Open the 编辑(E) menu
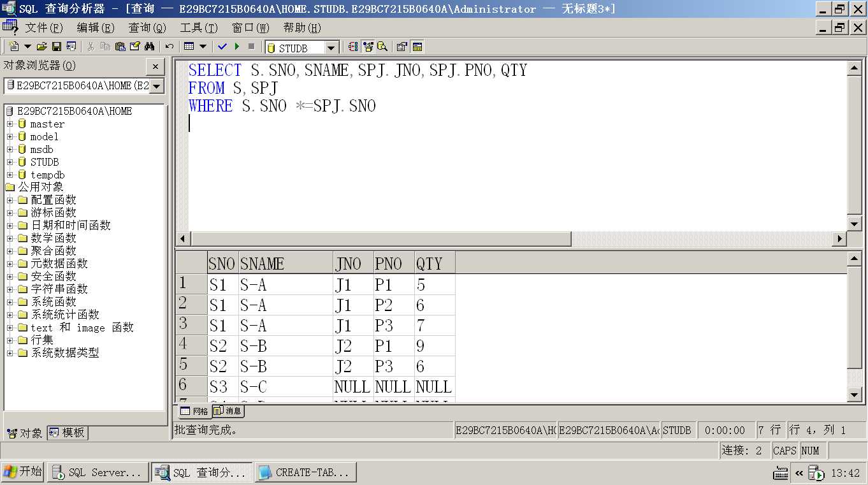This screenshot has height=485, width=868. [96, 28]
